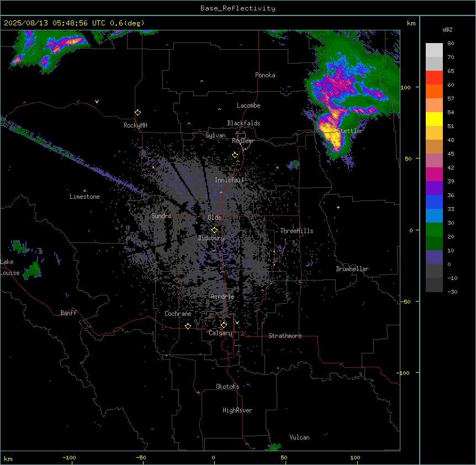Click the white plus marker north of Drumheller
Screen dimensions: 476x465
coord(338,207)
